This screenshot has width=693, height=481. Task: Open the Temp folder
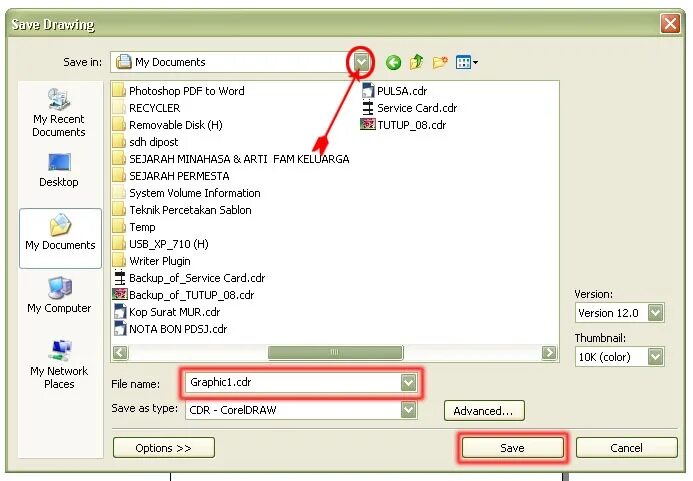click(134, 227)
